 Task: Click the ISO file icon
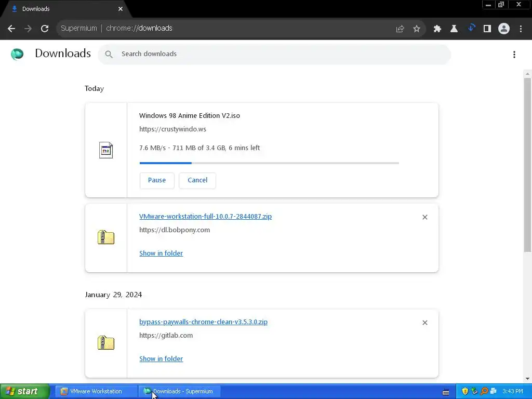click(x=106, y=150)
